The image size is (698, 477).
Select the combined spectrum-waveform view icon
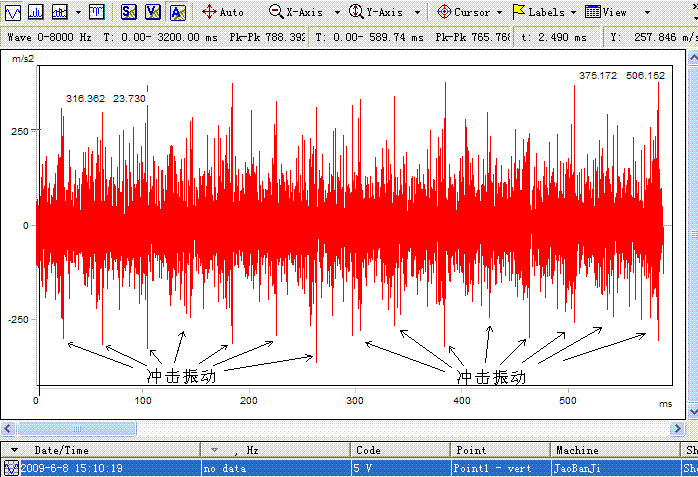pyautogui.click(x=60, y=12)
